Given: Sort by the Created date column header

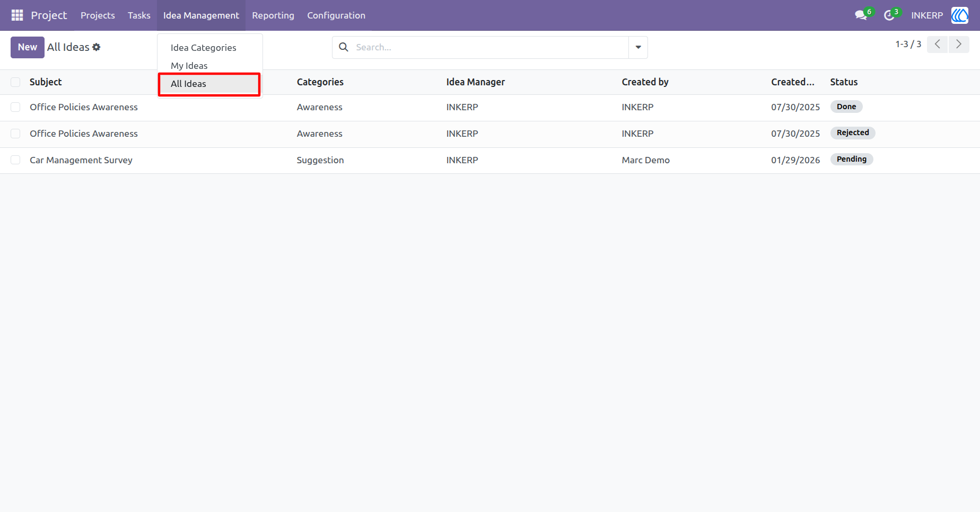Looking at the screenshot, I should [x=793, y=82].
